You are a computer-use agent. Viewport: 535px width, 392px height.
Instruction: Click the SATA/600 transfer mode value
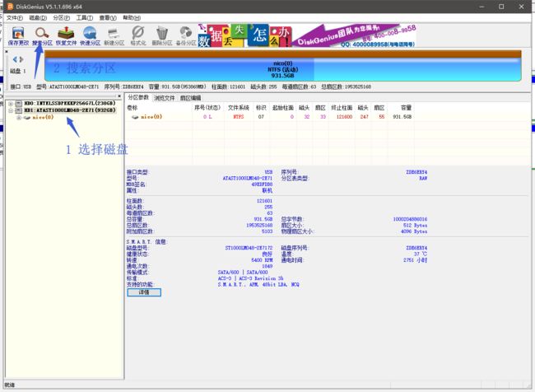tap(243, 273)
